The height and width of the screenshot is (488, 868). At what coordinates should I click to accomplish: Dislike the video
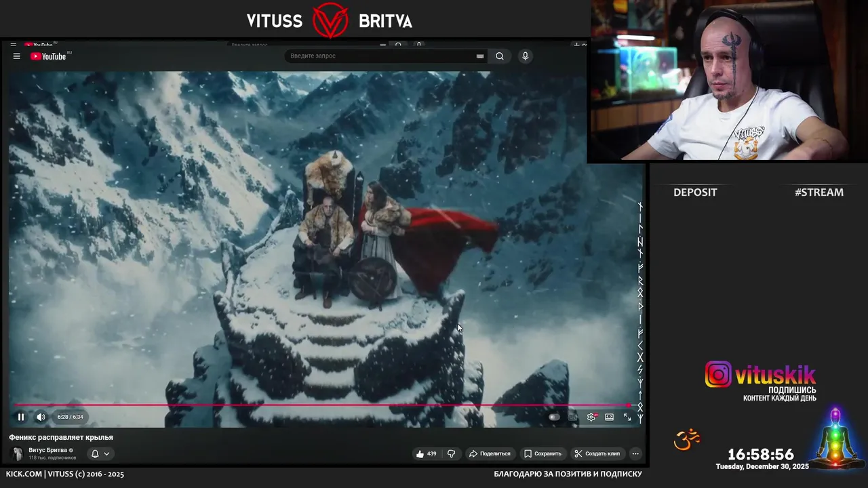[x=451, y=453]
